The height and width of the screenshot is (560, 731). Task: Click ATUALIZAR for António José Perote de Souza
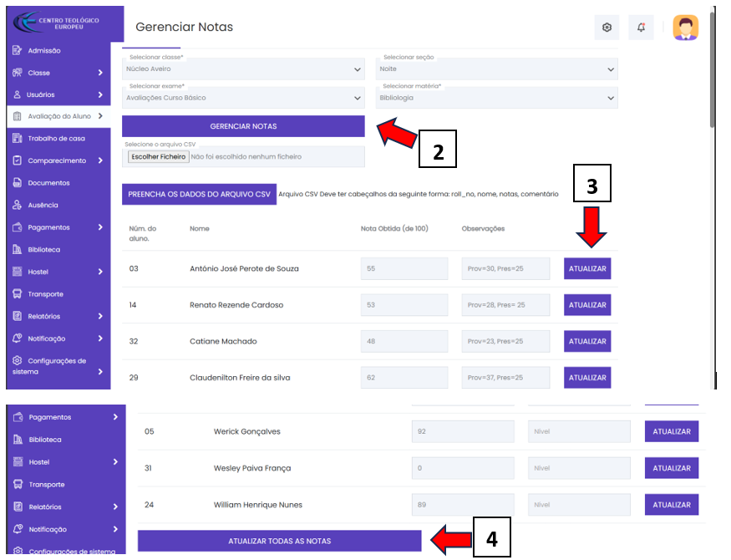coord(586,268)
